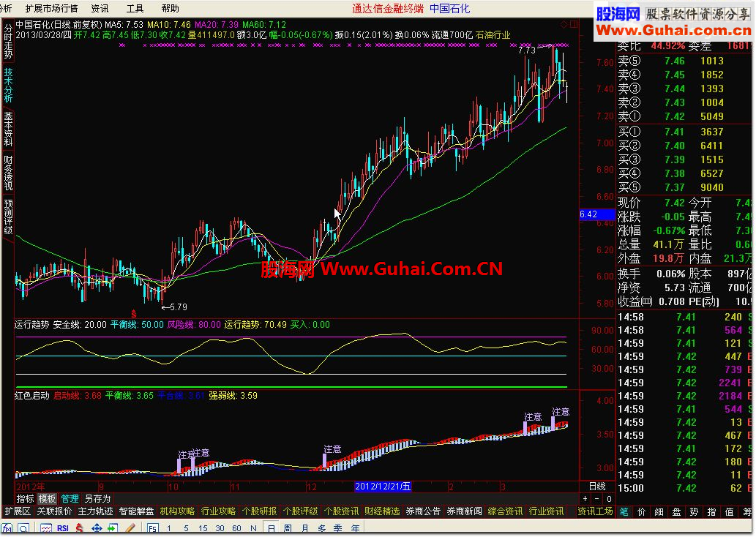The image size is (756, 537).
Task: Open the 券商公告 tab
Action: click(423, 511)
